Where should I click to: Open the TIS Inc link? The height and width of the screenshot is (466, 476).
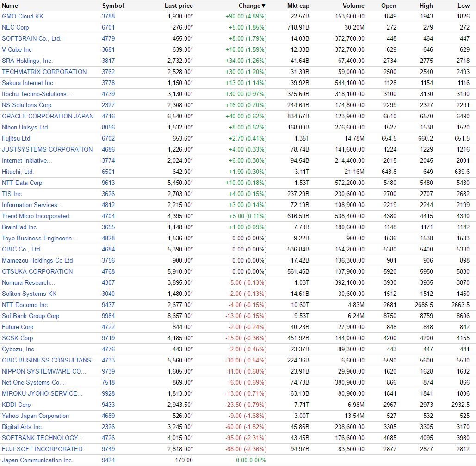pos(12,194)
